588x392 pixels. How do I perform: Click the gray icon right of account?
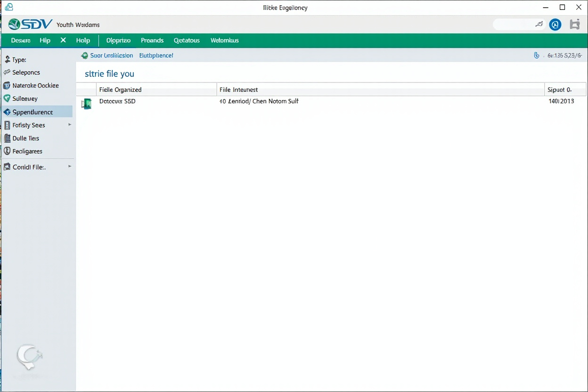[574, 25]
